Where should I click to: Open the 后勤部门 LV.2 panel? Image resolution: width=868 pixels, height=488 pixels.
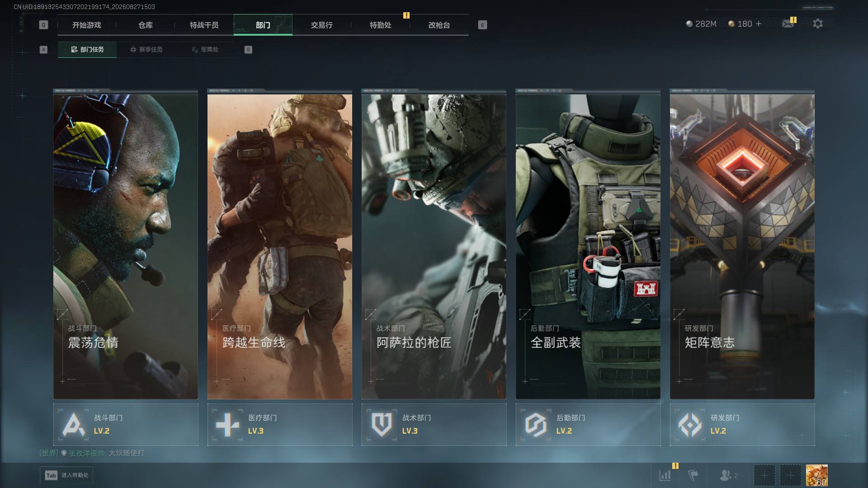(x=588, y=425)
